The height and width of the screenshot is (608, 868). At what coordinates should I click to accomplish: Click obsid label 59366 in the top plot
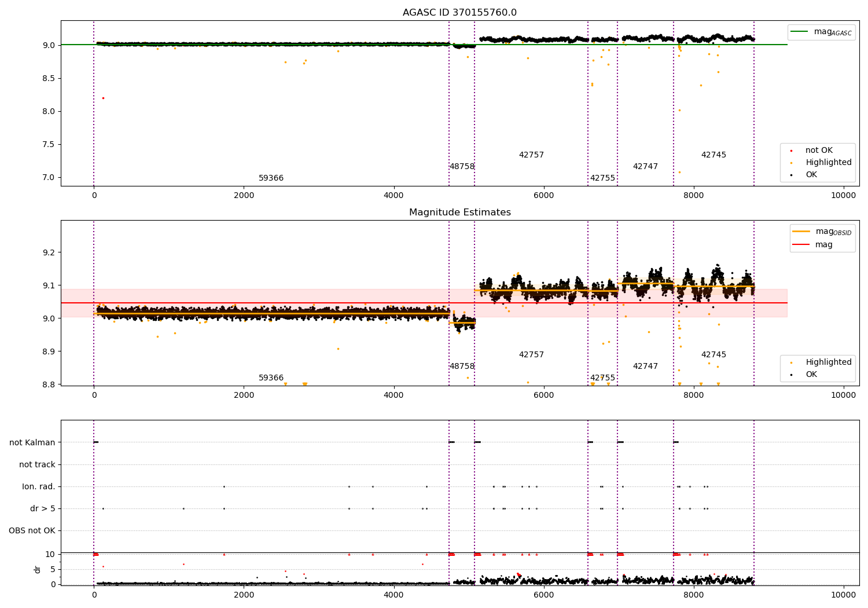click(271, 178)
